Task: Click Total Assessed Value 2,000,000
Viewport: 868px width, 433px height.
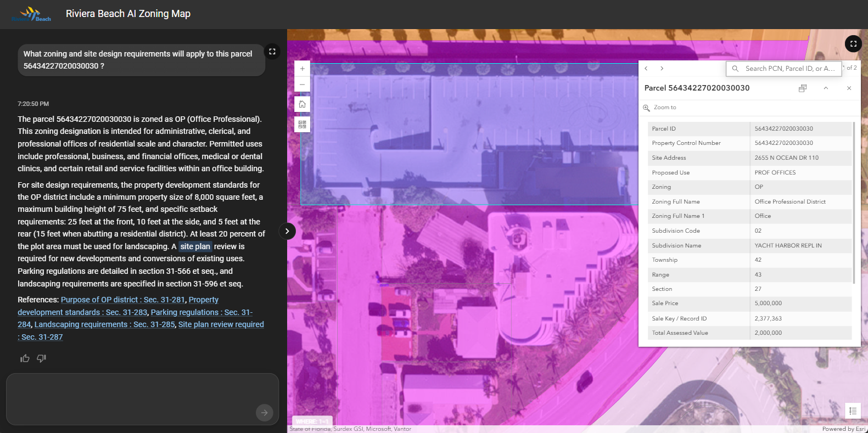Action: 768,333
